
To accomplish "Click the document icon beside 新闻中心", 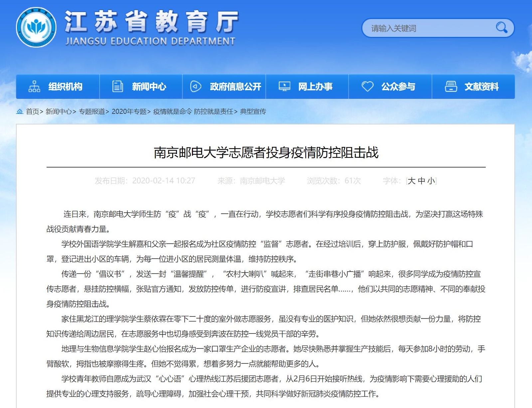I will pyautogui.click(x=117, y=87).
